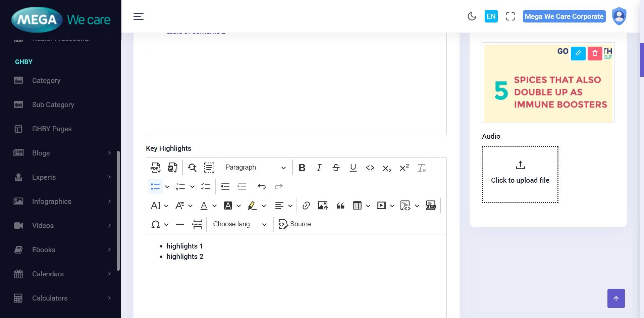Click the remove formatting icon
This screenshot has height=318, width=644.
coord(421,168)
